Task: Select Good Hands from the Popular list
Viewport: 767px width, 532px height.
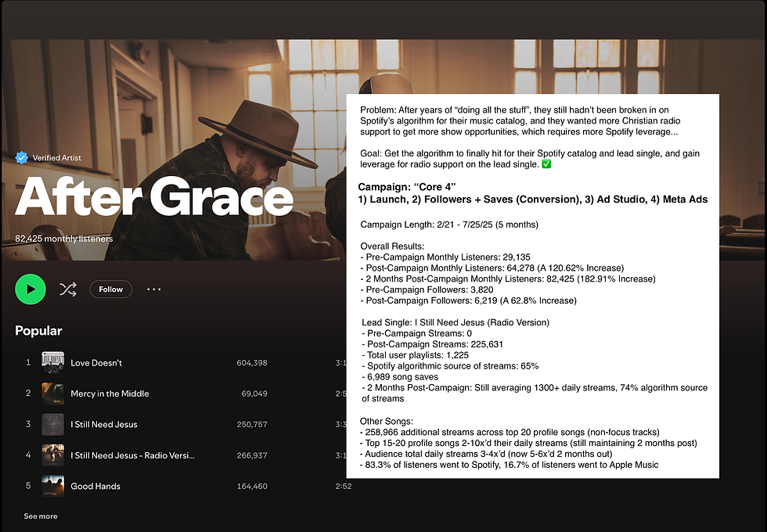Action: click(x=94, y=486)
